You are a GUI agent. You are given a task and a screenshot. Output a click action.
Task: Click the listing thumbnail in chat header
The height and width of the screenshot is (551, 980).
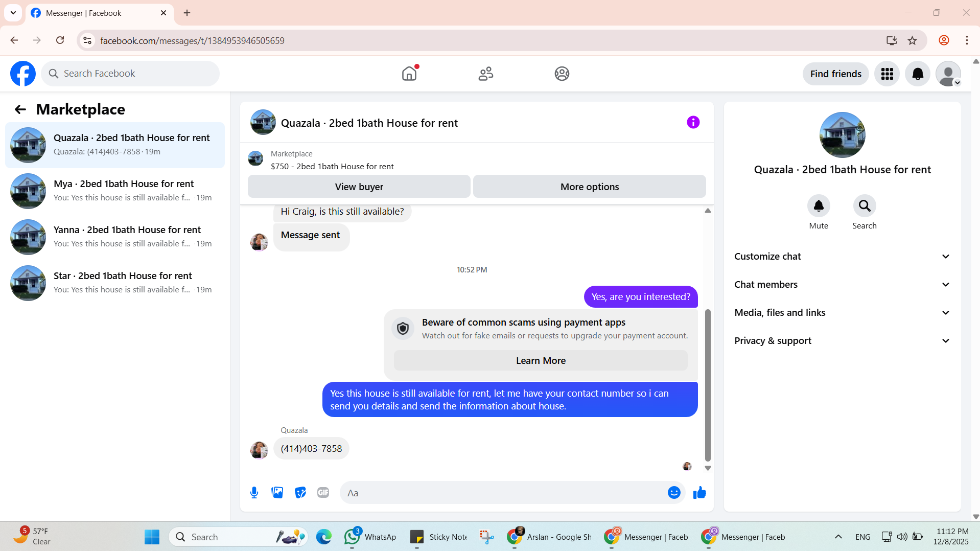(x=263, y=122)
